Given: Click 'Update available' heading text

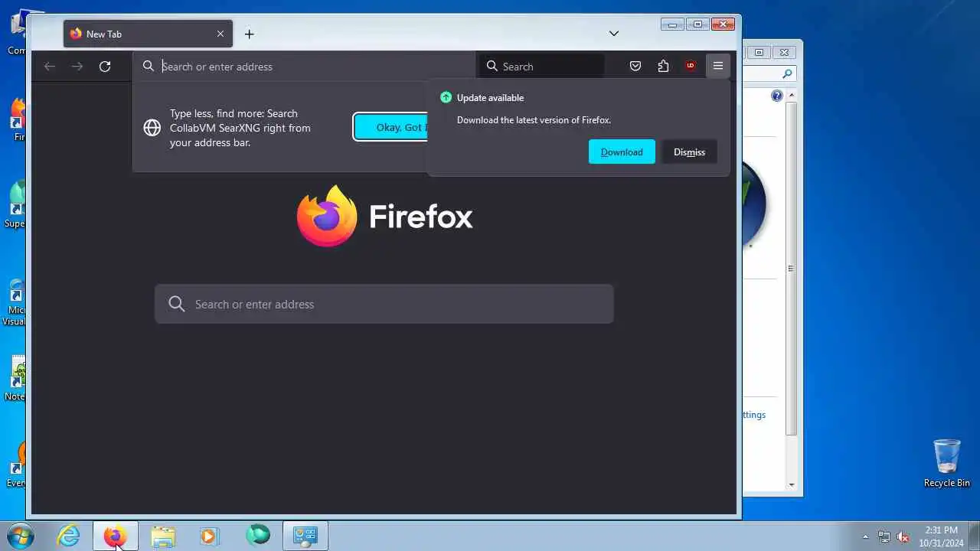Looking at the screenshot, I should pos(490,98).
